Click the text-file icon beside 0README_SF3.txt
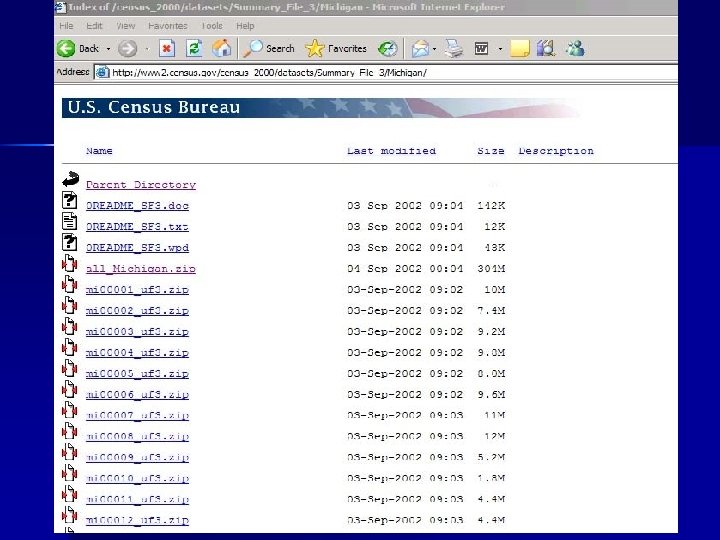This screenshot has height=540, width=720. coord(69,221)
